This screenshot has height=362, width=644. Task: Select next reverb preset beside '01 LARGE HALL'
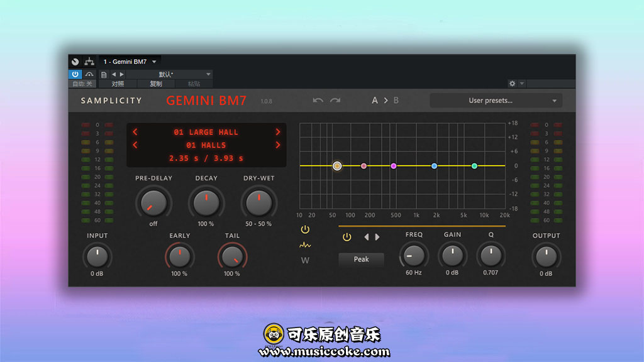[x=278, y=132]
